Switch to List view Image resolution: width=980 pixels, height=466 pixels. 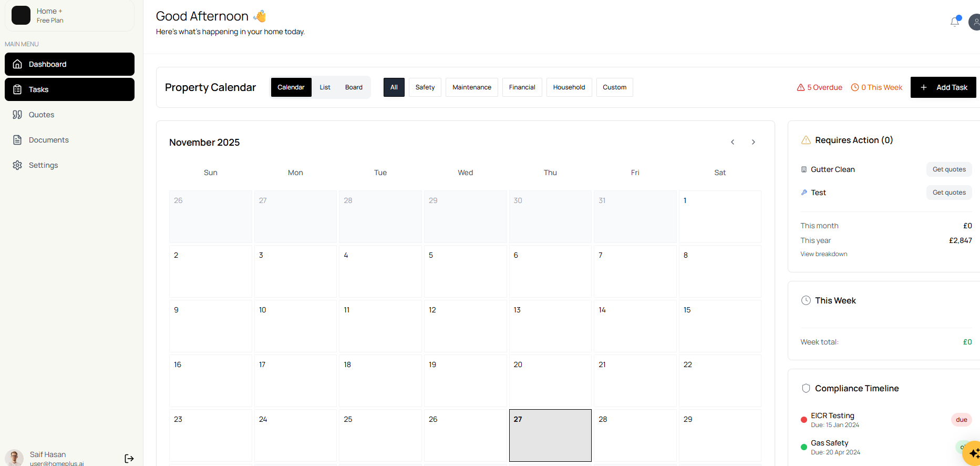click(325, 87)
